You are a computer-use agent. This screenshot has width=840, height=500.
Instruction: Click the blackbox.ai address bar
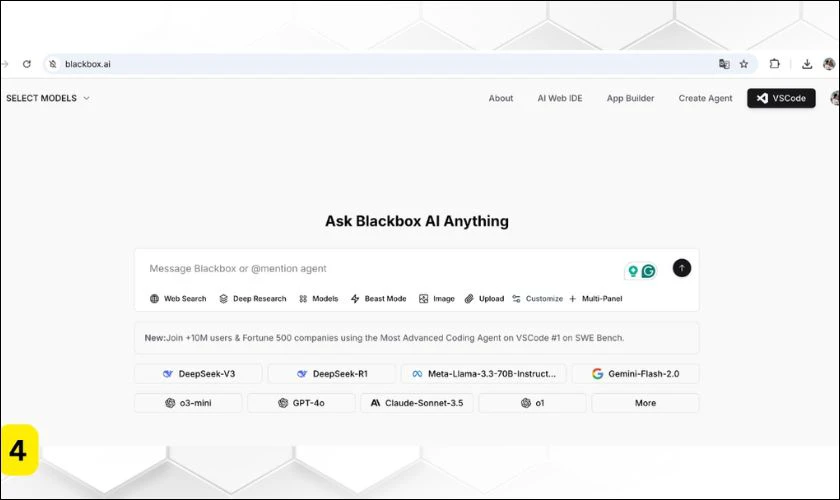[x=400, y=64]
